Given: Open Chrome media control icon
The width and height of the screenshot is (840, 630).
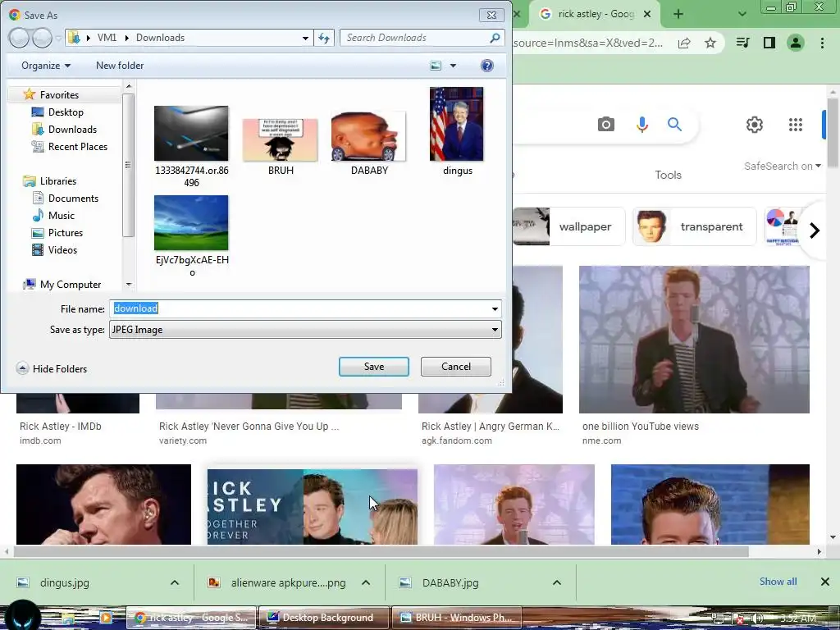Looking at the screenshot, I should pos(743,43).
